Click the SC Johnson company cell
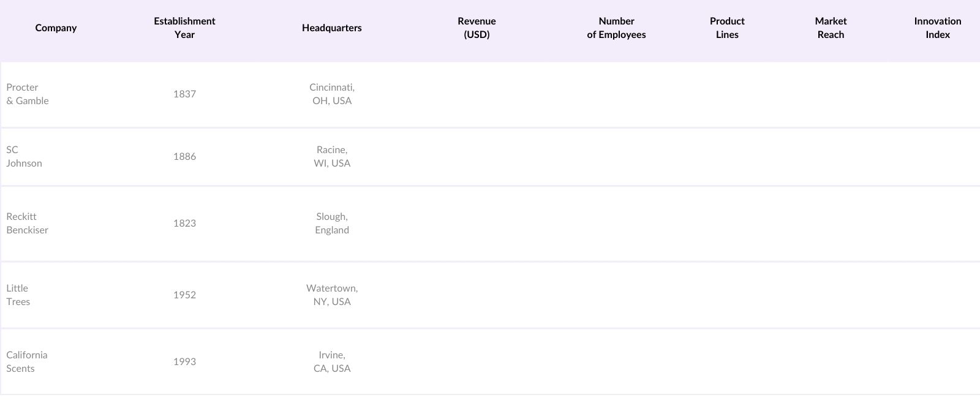Screen dimensions: 980x400 tap(24, 157)
